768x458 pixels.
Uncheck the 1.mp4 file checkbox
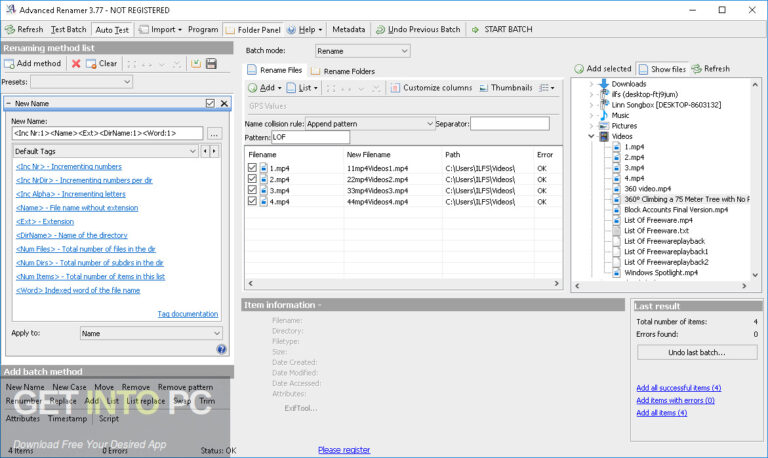click(x=252, y=168)
